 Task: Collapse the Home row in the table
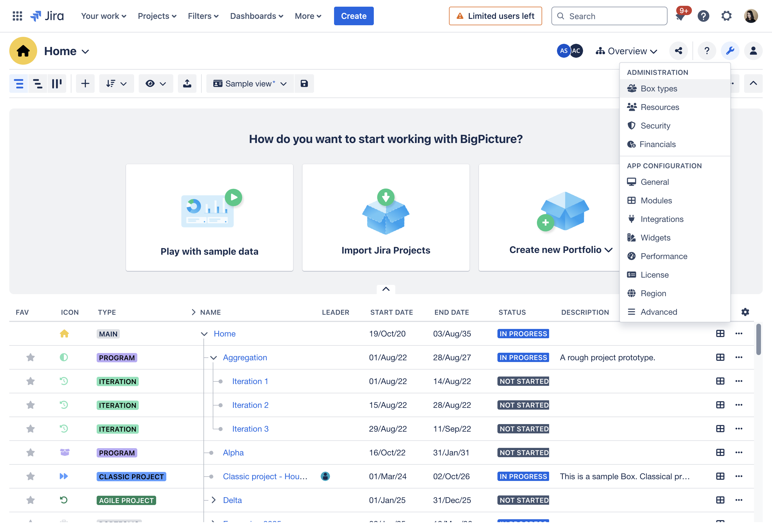204,333
